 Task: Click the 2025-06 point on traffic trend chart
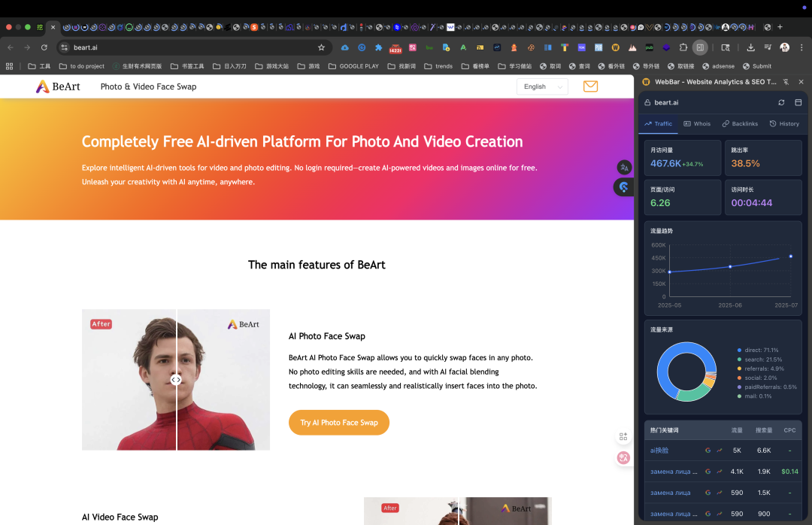coord(730,267)
